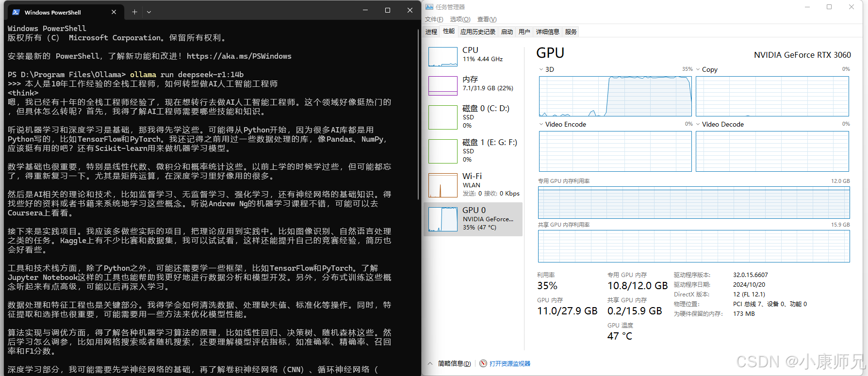868x376 pixels.
Task: Click the Task Manager title bar icon
Action: click(x=429, y=7)
